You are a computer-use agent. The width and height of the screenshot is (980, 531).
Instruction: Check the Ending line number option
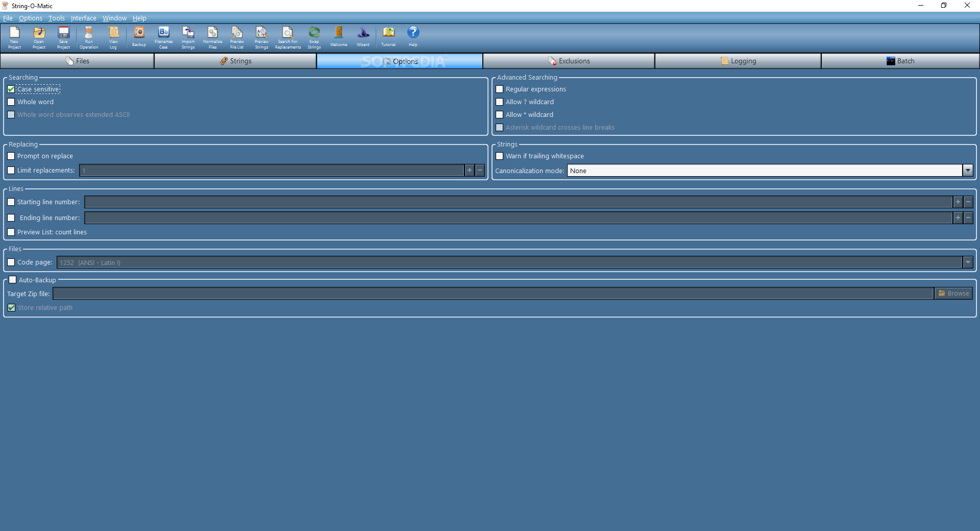[x=11, y=218]
